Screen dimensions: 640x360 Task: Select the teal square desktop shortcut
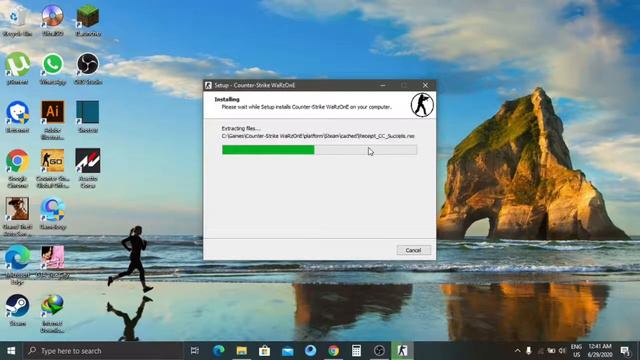tap(88, 117)
